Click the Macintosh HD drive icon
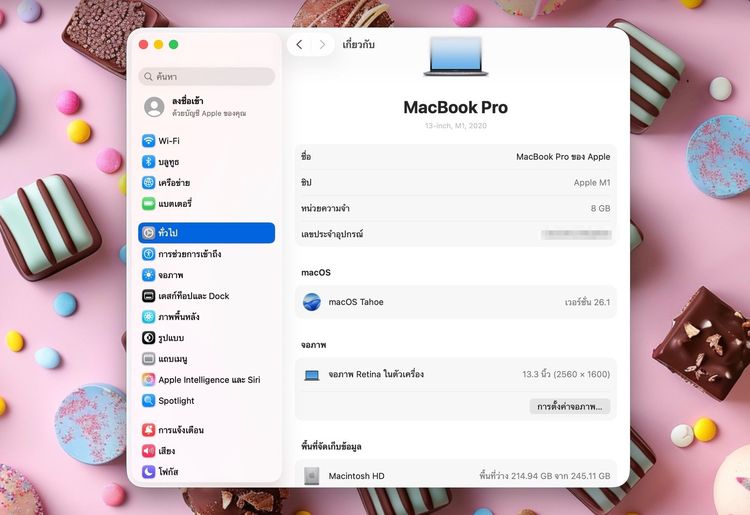The height and width of the screenshot is (515, 750). coord(312,476)
